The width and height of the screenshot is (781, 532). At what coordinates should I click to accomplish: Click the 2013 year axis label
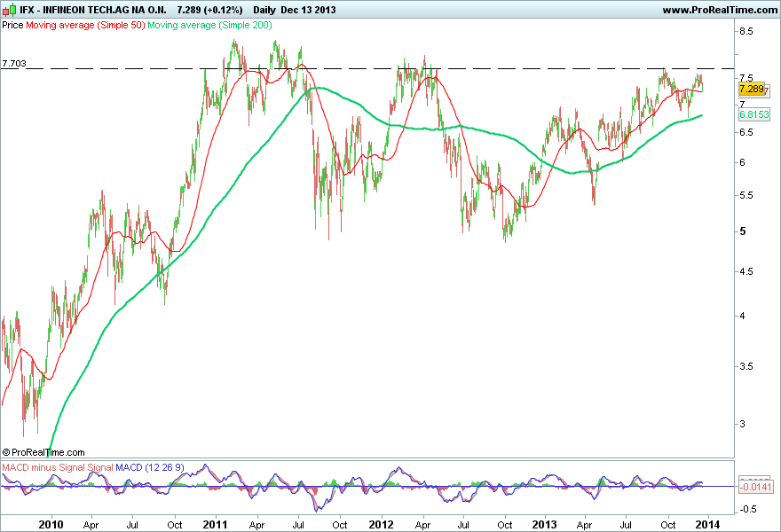[544, 525]
